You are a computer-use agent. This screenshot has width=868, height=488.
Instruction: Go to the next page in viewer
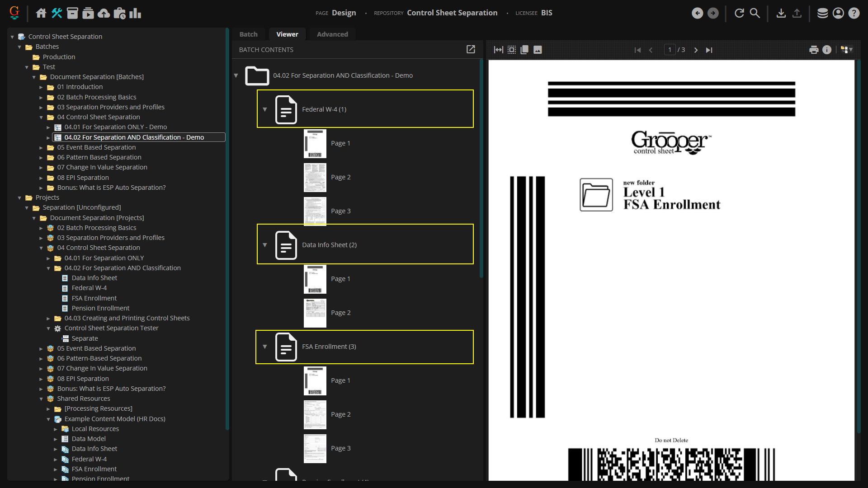[696, 50]
